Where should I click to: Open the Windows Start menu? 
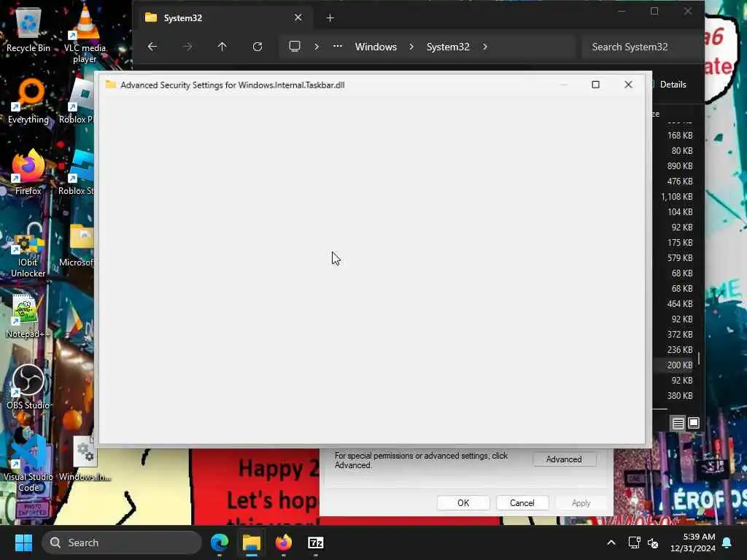[x=23, y=542]
